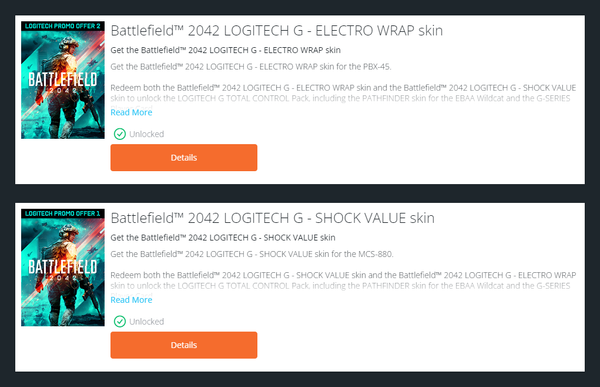Open Details for the ELECTRO WRAP skin
This screenshot has height=387, width=600.
tap(184, 158)
